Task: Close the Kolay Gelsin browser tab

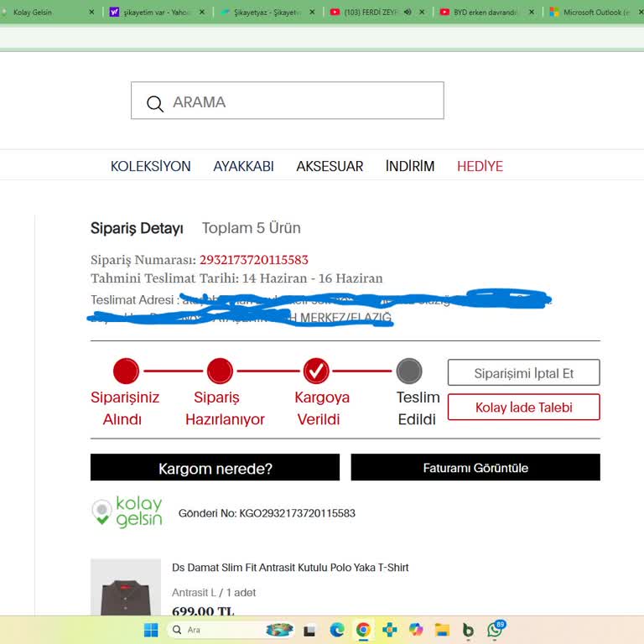Action: click(x=91, y=13)
